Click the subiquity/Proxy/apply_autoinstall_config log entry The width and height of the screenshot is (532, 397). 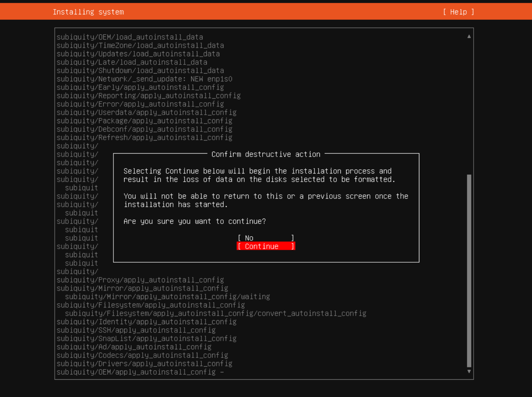(140, 280)
